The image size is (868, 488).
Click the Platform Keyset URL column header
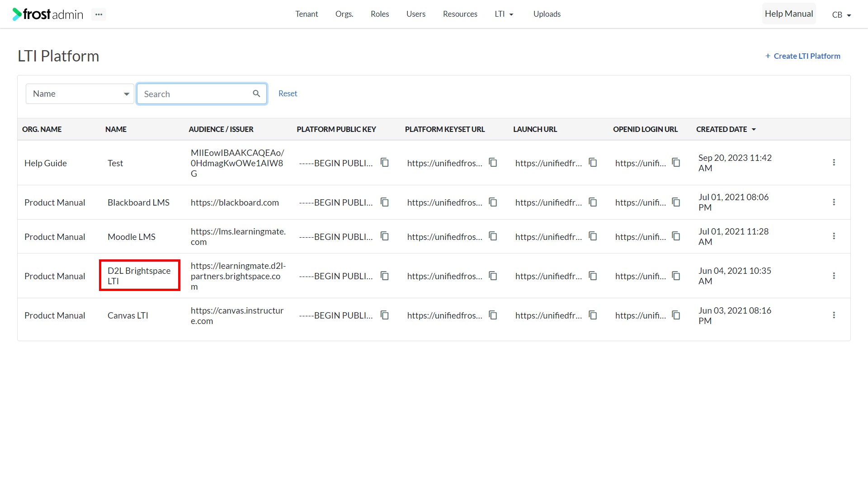coord(445,129)
